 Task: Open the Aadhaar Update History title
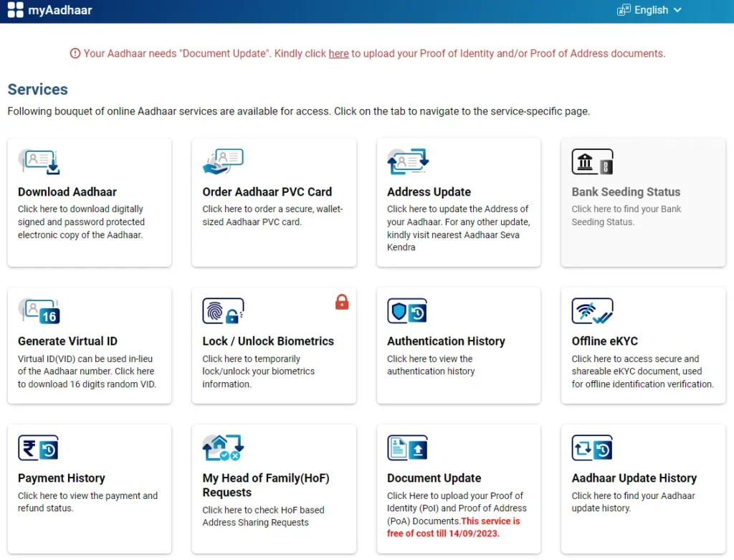coord(634,478)
